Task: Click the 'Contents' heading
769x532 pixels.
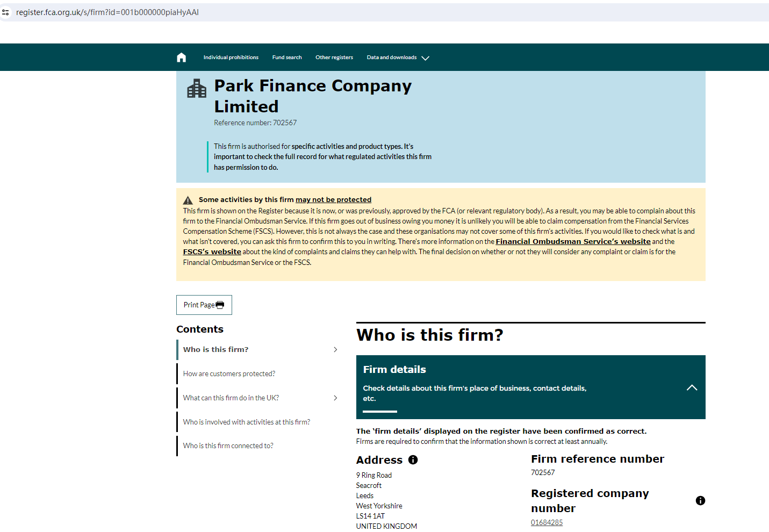Action: pyautogui.click(x=200, y=329)
